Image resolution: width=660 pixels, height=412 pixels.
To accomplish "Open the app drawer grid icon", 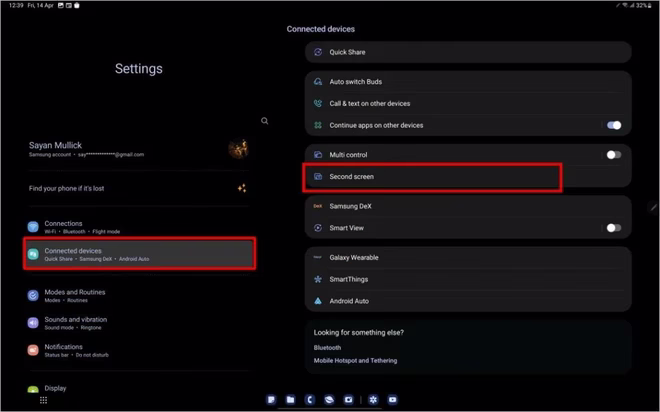I will click(43, 400).
